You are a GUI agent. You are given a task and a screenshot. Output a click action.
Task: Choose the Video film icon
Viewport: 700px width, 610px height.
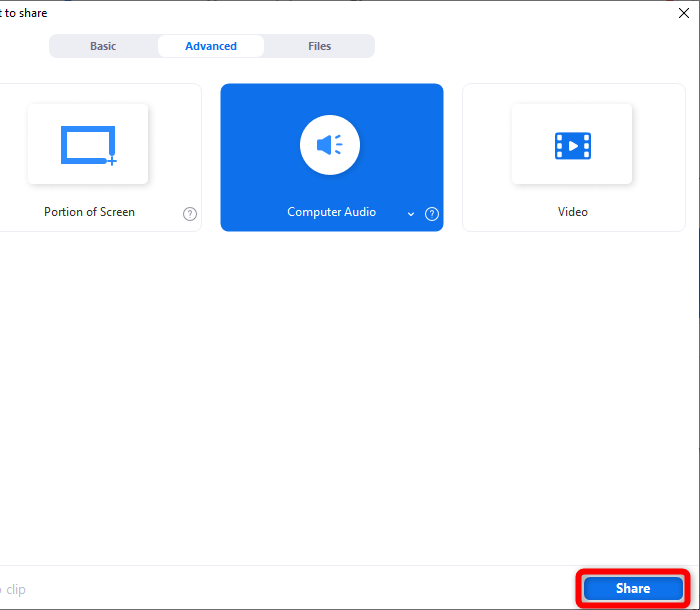point(573,146)
